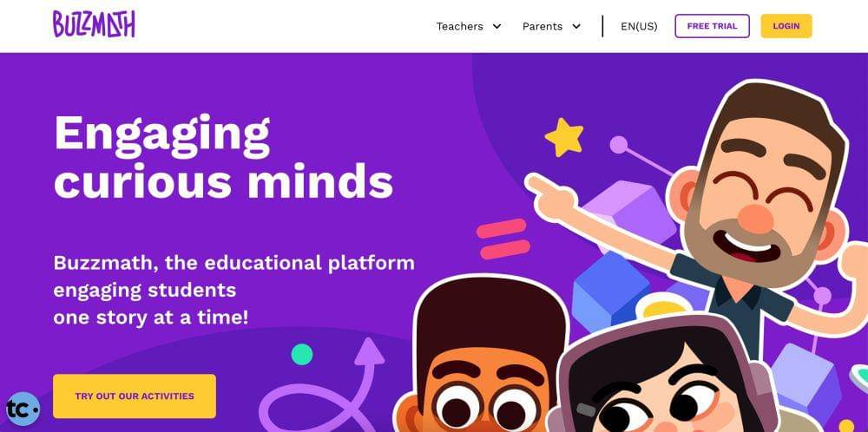Viewport: 868px width, 432px height.
Task: Click the yellow LOGIN button
Action: pyautogui.click(x=786, y=26)
